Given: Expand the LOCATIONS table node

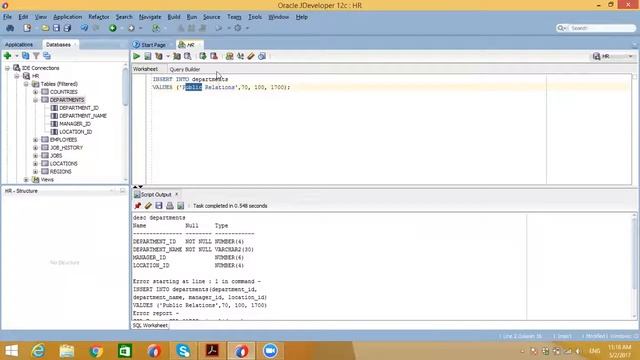Looking at the screenshot, I should [36, 164].
